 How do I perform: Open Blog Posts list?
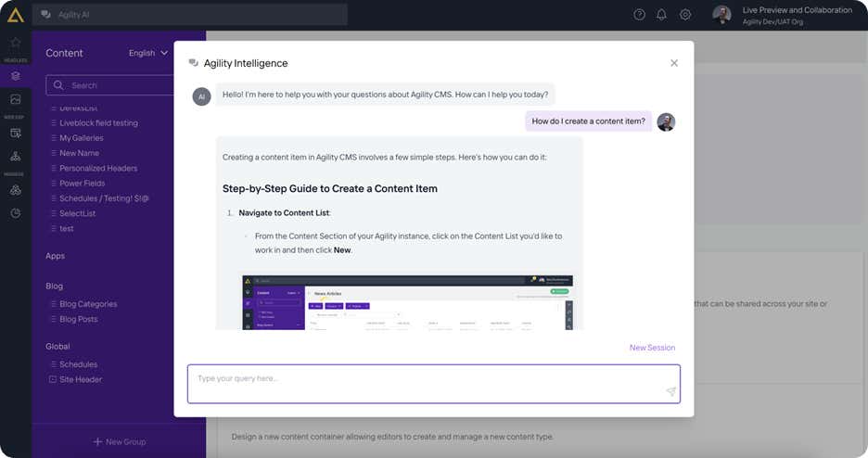[x=79, y=319]
